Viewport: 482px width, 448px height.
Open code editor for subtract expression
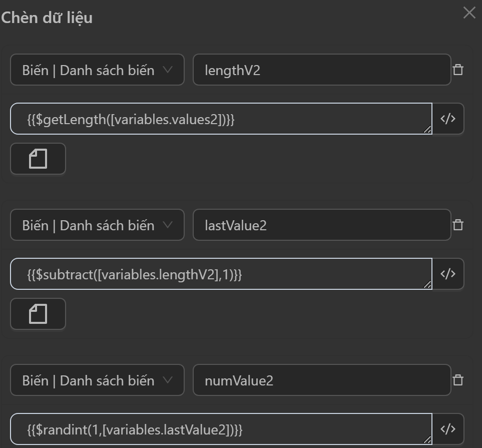(447, 274)
